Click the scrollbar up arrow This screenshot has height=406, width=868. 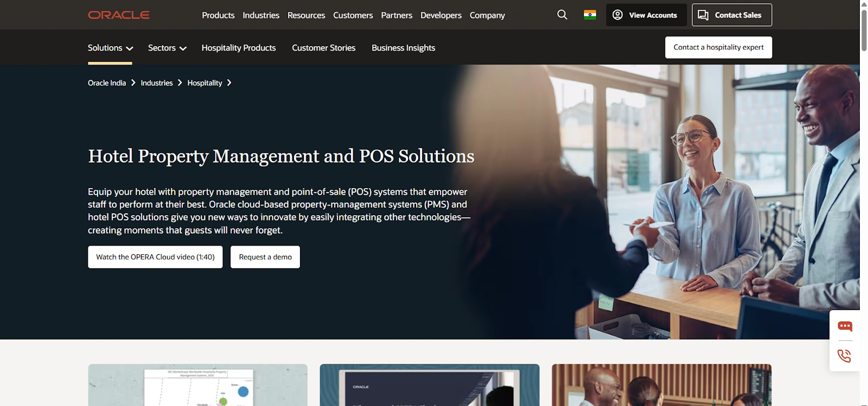point(864,4)
